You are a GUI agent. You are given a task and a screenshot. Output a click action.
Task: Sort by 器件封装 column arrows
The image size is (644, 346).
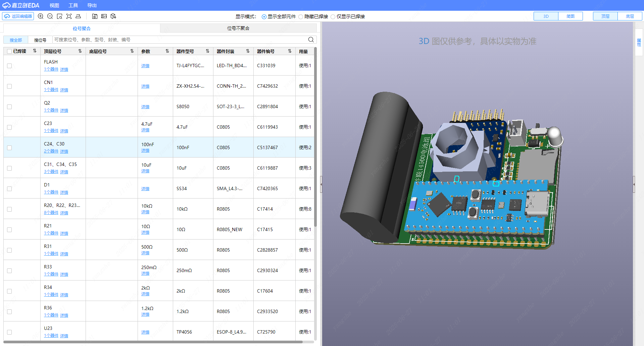248,51
